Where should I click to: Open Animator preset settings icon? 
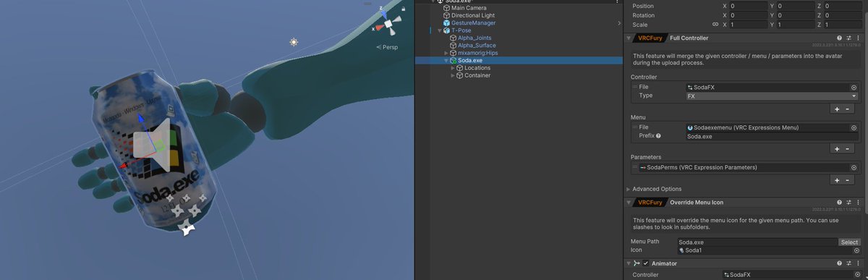[848, 263]
